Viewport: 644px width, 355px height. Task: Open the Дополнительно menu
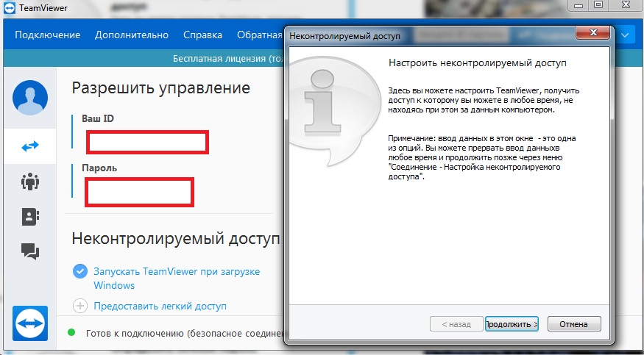click(x=132, y=35)
